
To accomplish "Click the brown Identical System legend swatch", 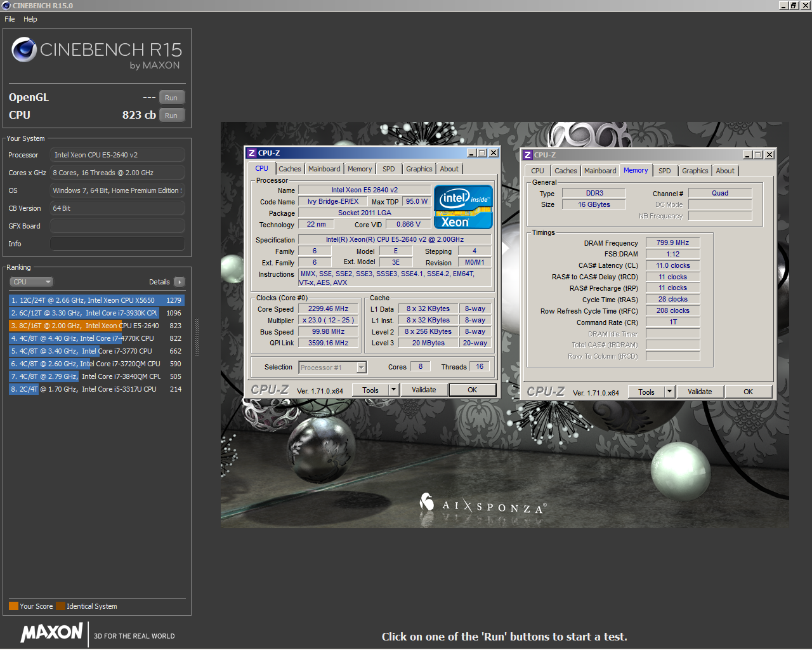I will click(60, 606).
